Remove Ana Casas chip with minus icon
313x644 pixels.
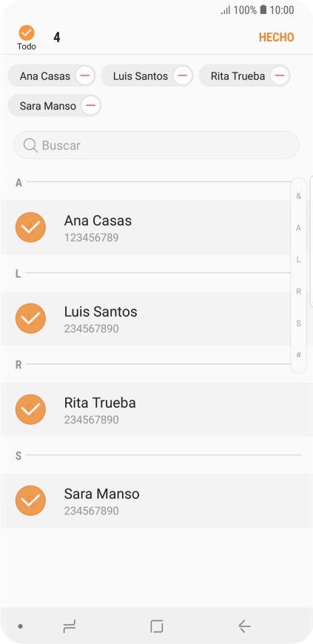(x=85, y=76)
